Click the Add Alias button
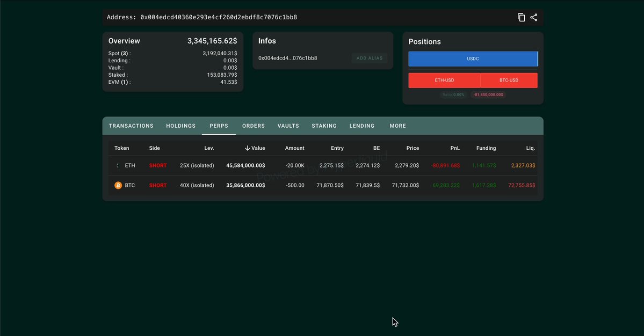Image resolution: width=644 pixels, height=336 pixels. pos(369,59)
